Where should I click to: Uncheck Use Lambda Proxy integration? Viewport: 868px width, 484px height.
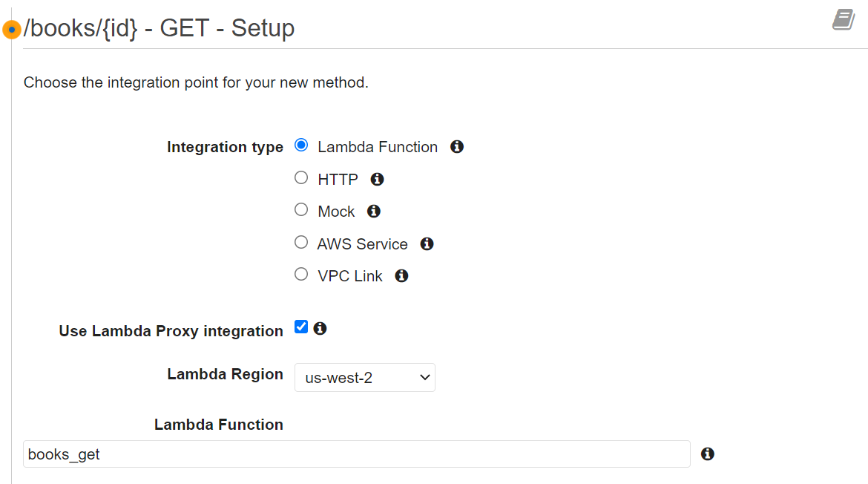coord(300,326)
